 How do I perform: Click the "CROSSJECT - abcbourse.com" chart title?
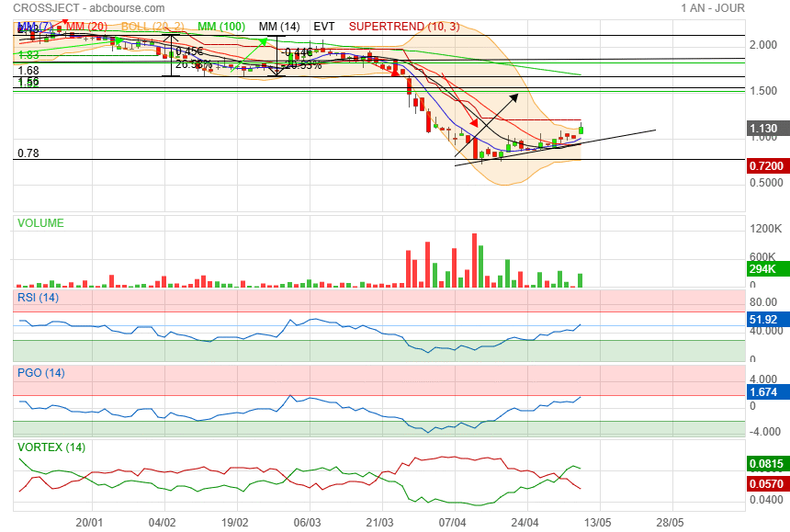89,8
